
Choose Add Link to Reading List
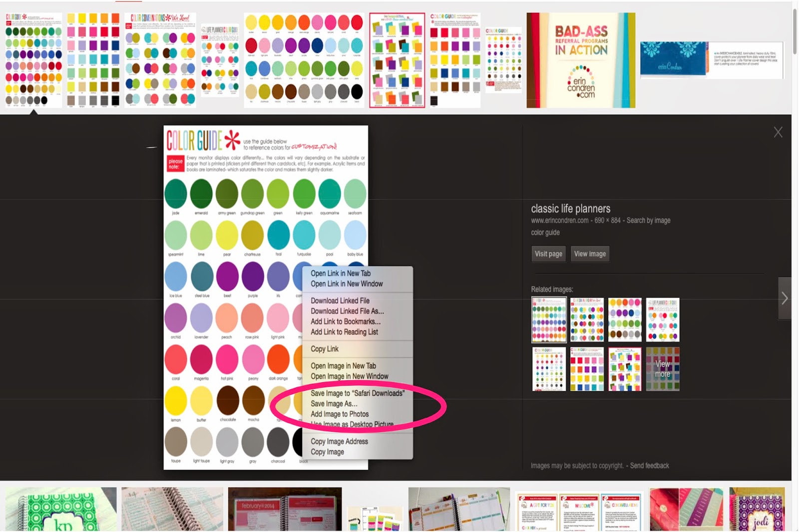point(344,332)
